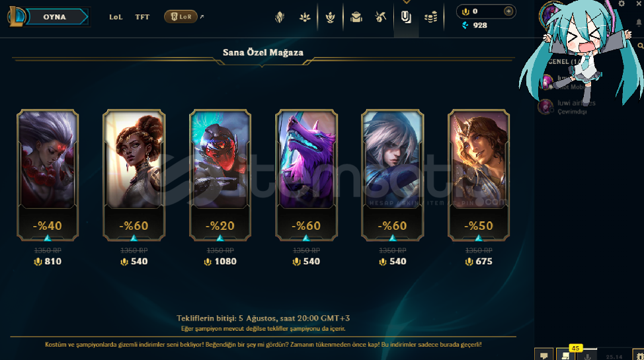
Task: Open the chat bubble icon
Action: pyautogui.click(x=543, y=355)
